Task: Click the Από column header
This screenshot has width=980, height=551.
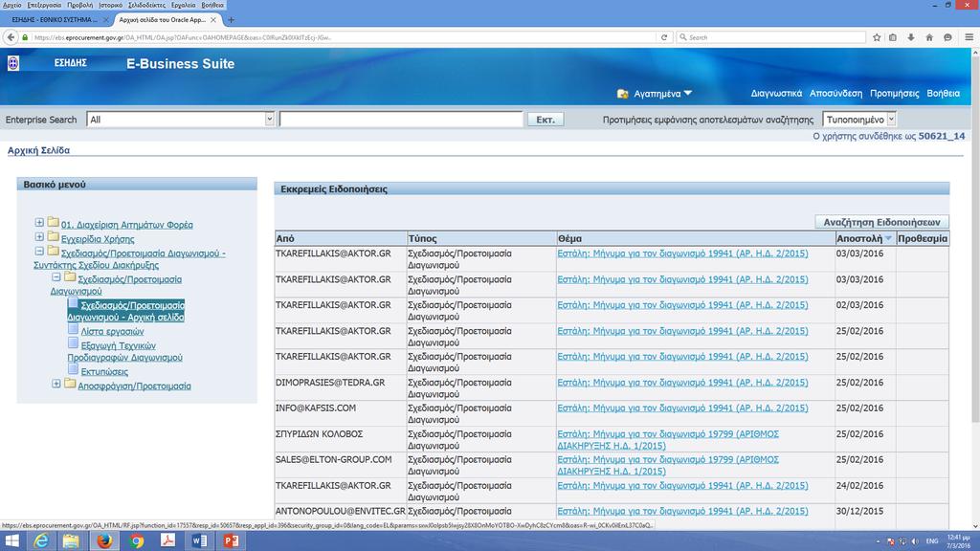Action: 341,238
